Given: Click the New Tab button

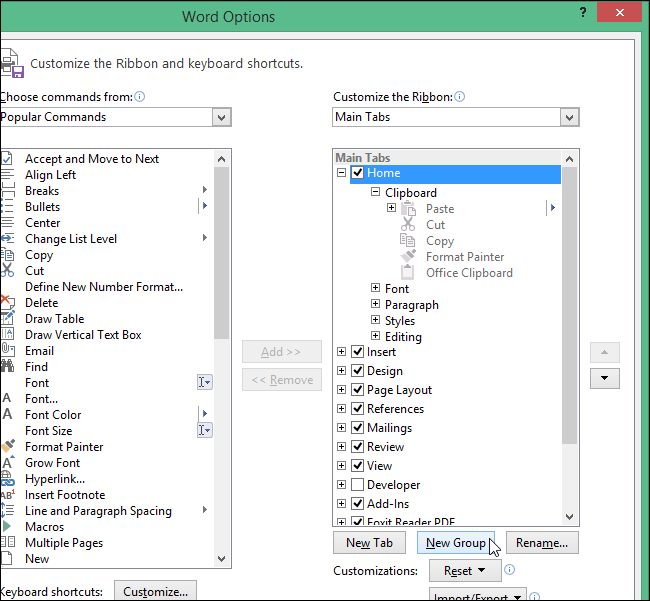Looking at the screenshot, I should pos(369,543).
